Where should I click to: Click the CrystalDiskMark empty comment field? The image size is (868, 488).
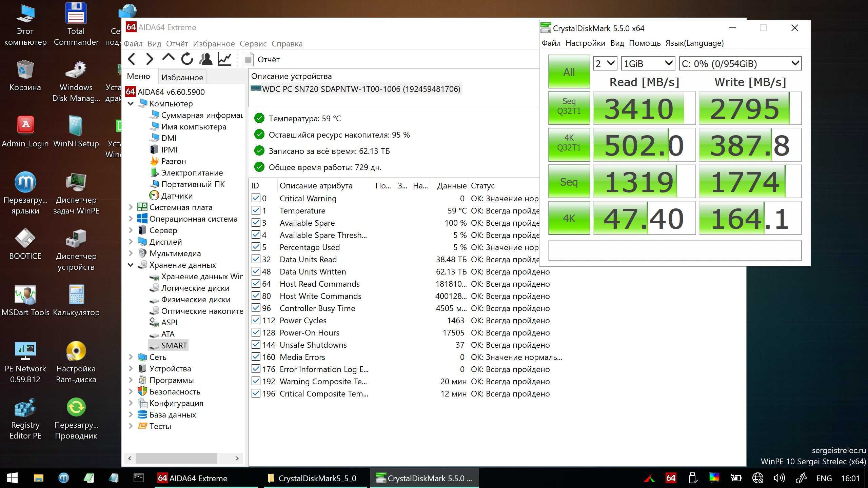pyautogui.click(x=675, y=250)
